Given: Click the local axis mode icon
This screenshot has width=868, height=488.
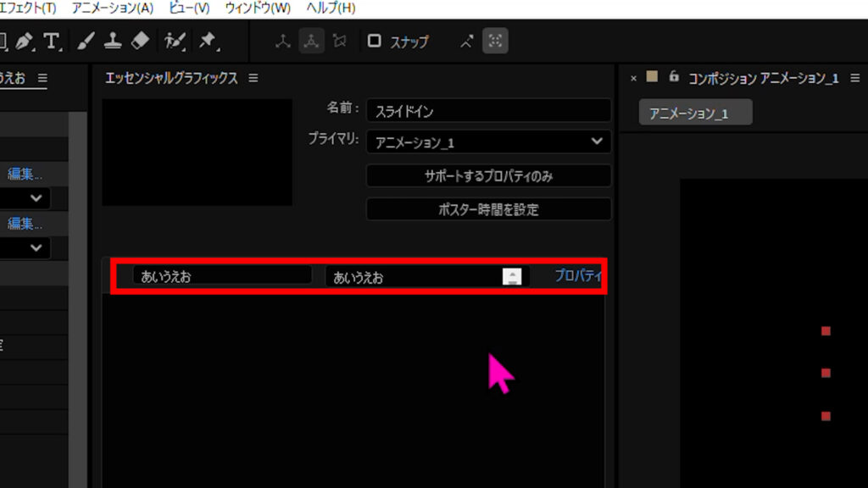Looking at the screenshot, I should [283, 41].
